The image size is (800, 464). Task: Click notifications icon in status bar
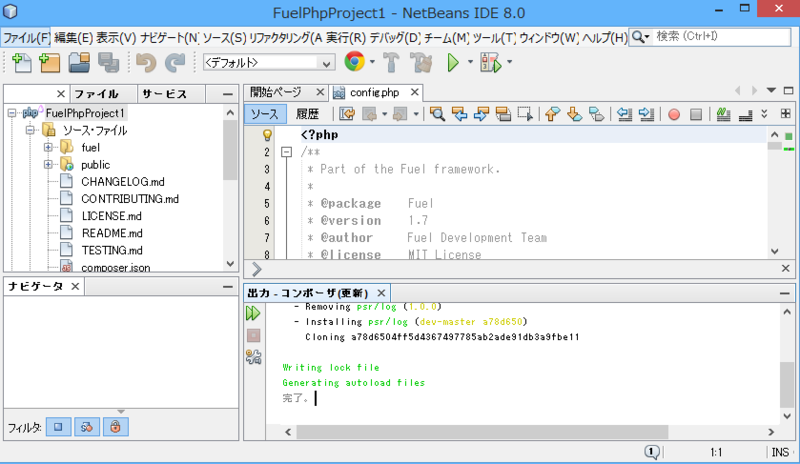[652, 452]
